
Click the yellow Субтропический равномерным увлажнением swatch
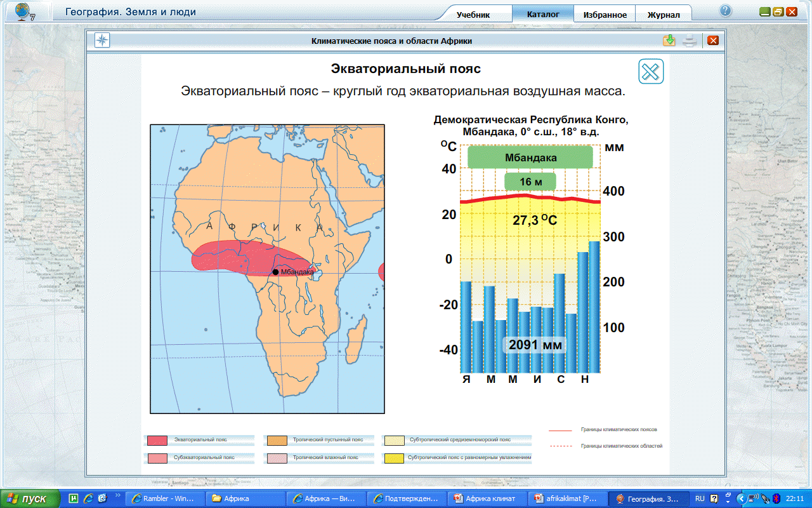395,458
